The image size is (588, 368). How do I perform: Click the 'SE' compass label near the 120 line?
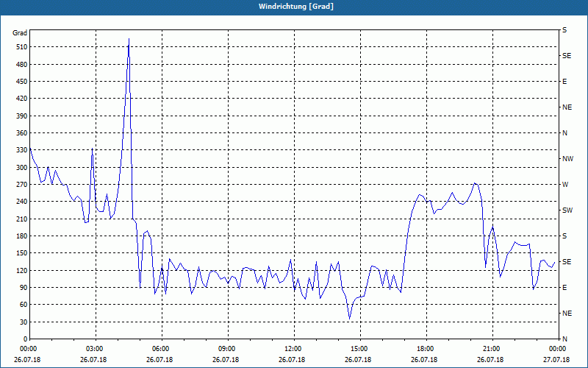[x=567, y=262]
